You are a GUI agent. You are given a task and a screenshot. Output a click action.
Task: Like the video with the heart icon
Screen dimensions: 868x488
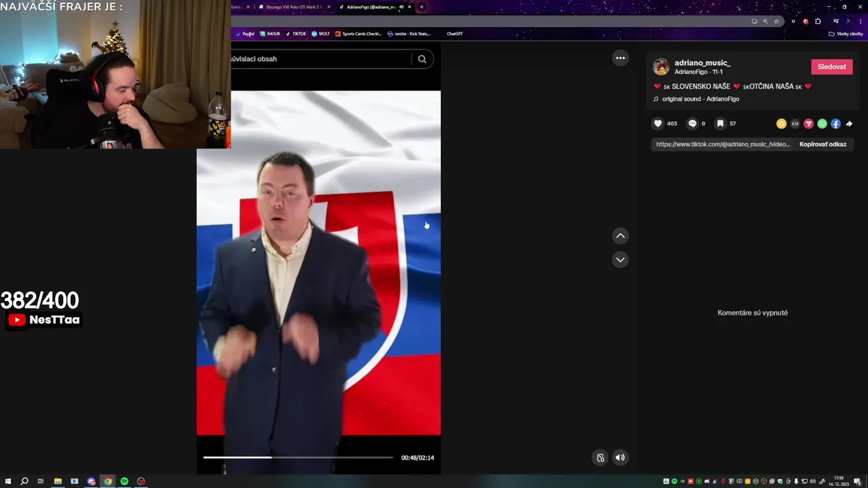coord(658,123)
